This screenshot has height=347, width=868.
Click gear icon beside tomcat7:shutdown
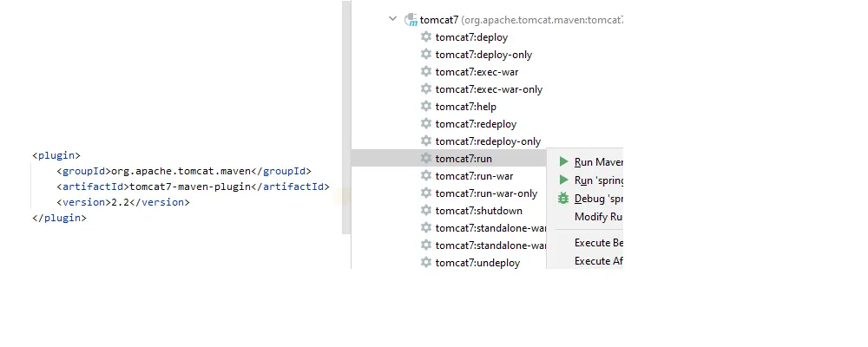pos(425,210)
